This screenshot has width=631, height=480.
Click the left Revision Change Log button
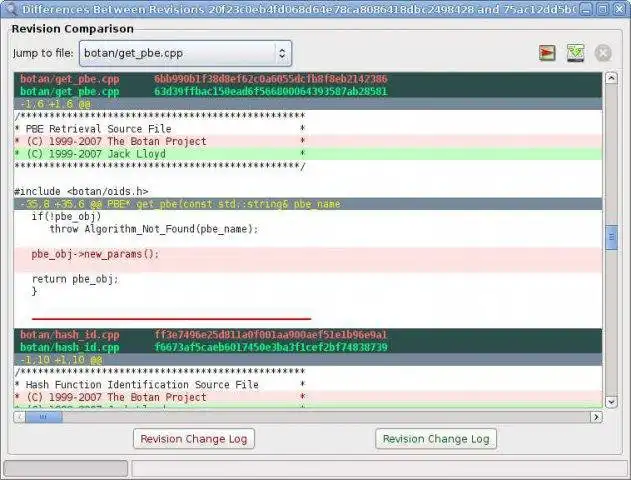[194, 439]
